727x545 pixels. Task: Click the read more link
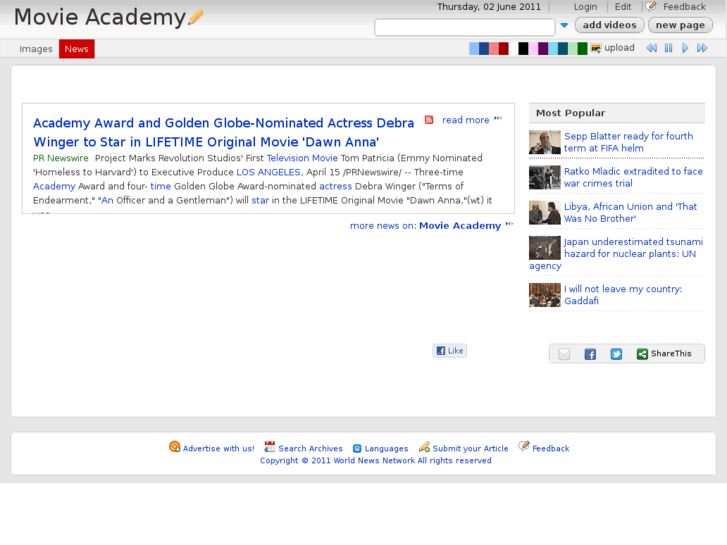tap(466, 120)
